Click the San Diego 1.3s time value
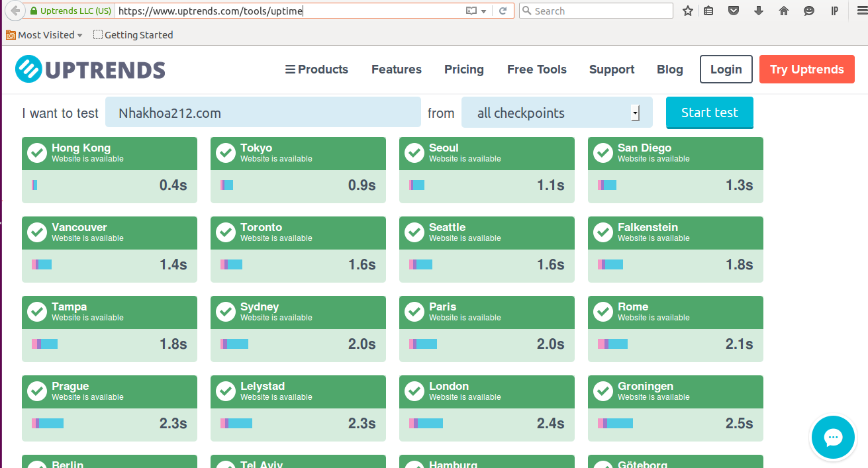Screen dimensions: 868x468 (740, 185)
